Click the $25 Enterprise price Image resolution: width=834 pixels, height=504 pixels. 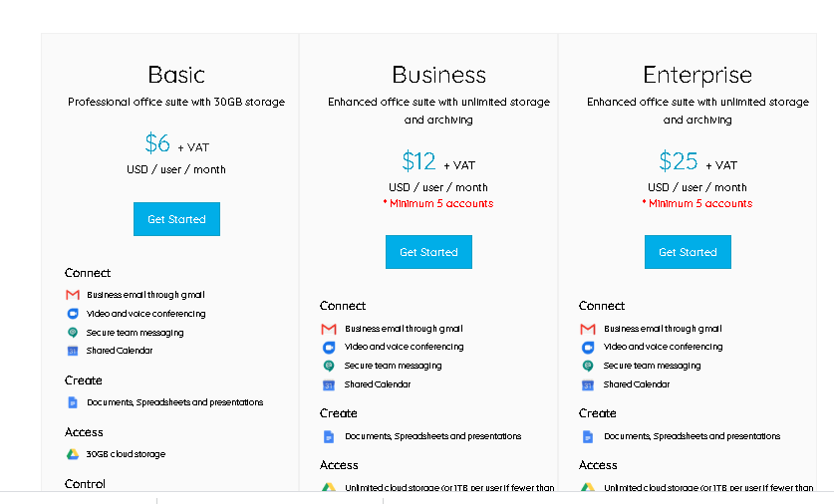[679, 161]
